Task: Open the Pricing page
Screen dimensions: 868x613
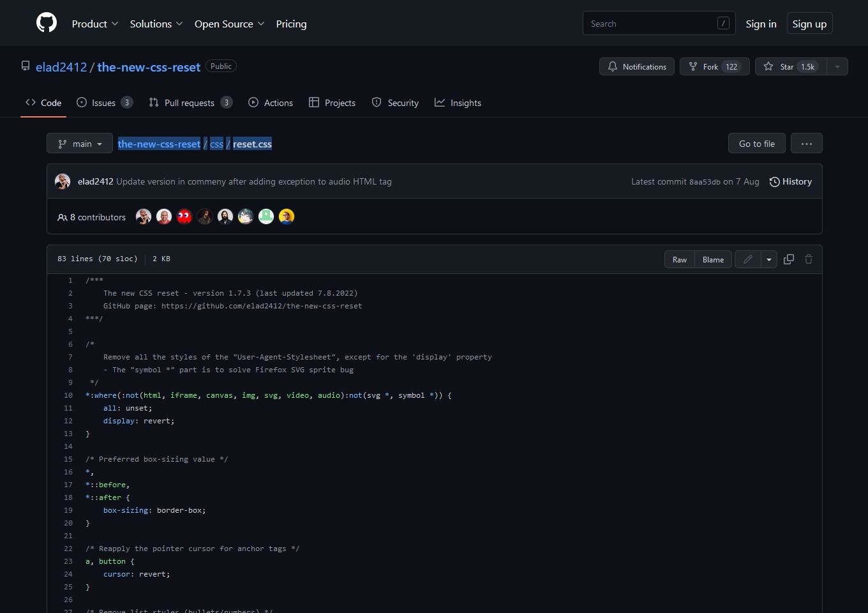Action: coord(291,24)
